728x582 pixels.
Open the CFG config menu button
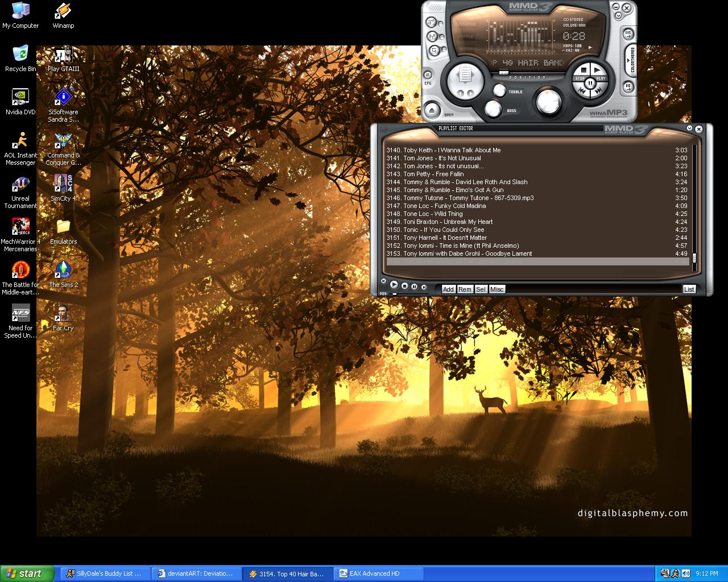[x=428, y=74]
